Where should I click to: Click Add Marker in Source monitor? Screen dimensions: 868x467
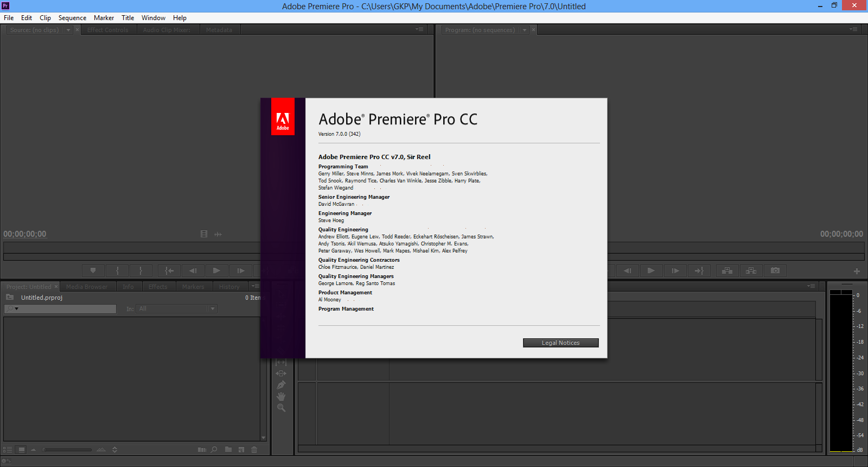[93, 270]
